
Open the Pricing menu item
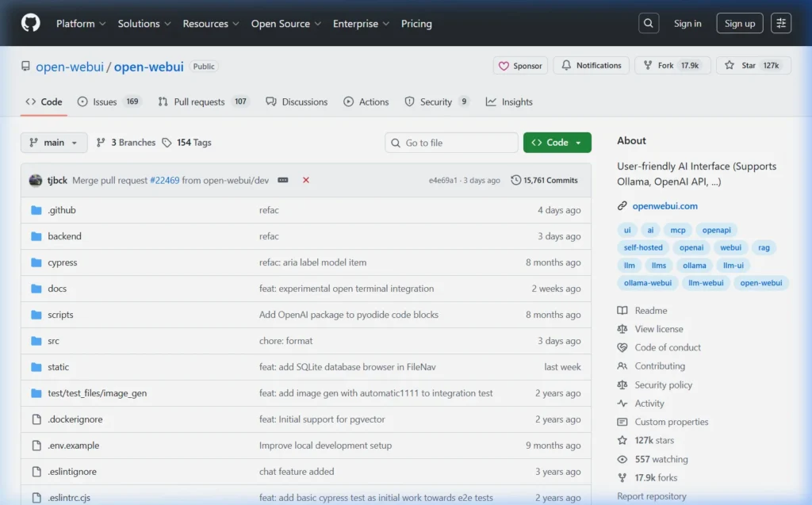pos(416,24)
